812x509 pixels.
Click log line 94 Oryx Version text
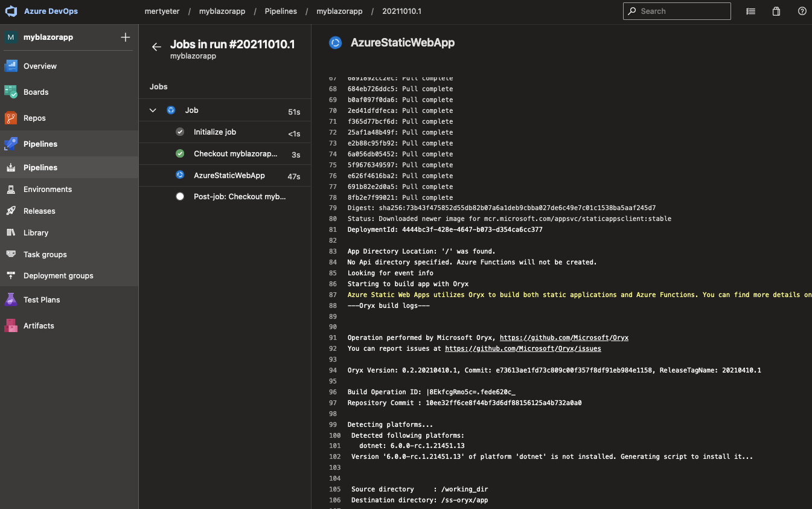pyautogui.click(x=554, y=370)
